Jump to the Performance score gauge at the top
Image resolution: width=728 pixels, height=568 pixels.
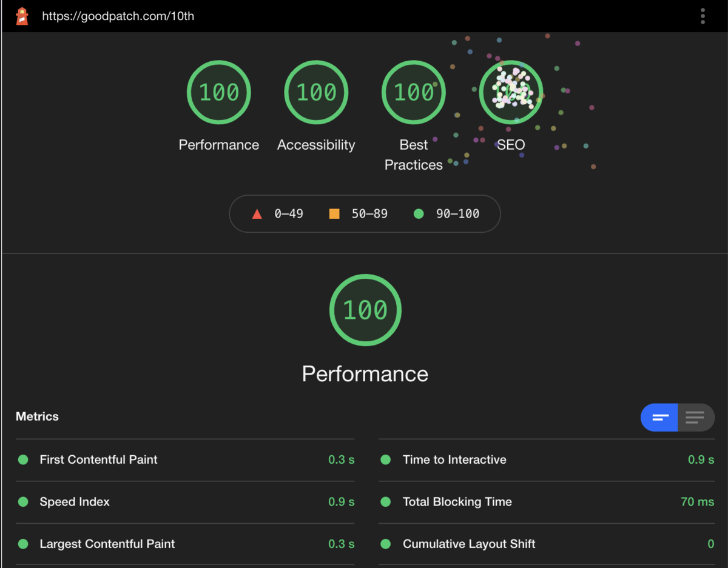tap(218, 92)
